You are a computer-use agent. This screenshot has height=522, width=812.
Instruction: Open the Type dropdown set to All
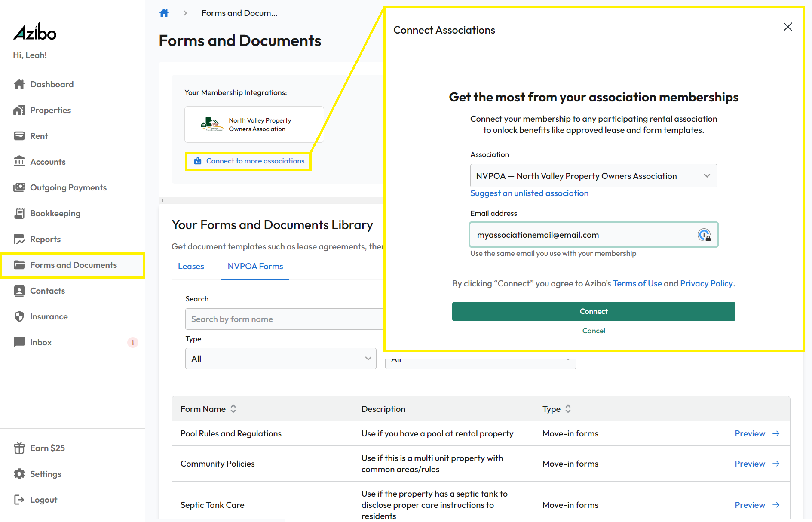click(281, 359)
